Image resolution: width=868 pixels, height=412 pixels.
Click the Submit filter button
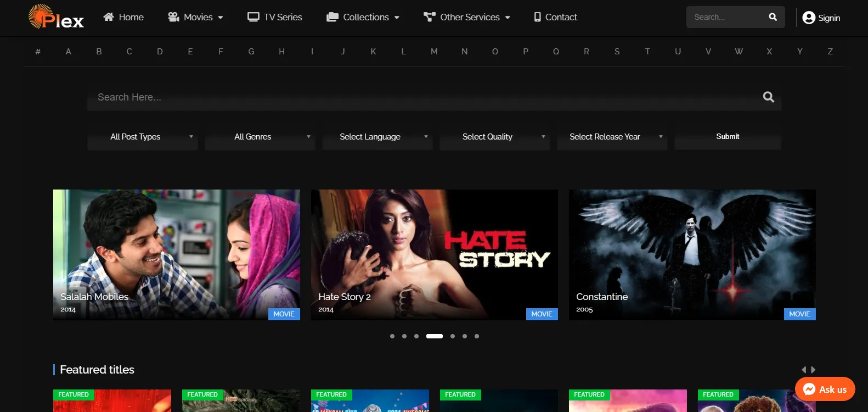coord(728,137)
